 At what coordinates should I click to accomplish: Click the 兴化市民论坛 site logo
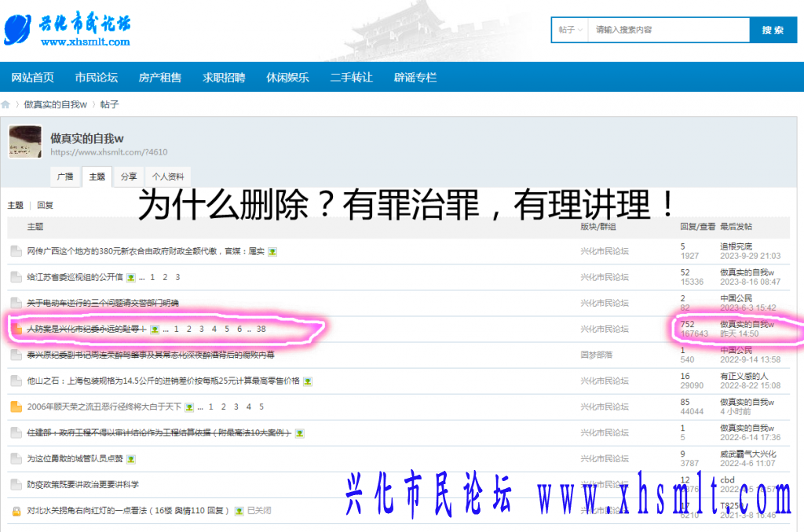click(x=68, y=29)
